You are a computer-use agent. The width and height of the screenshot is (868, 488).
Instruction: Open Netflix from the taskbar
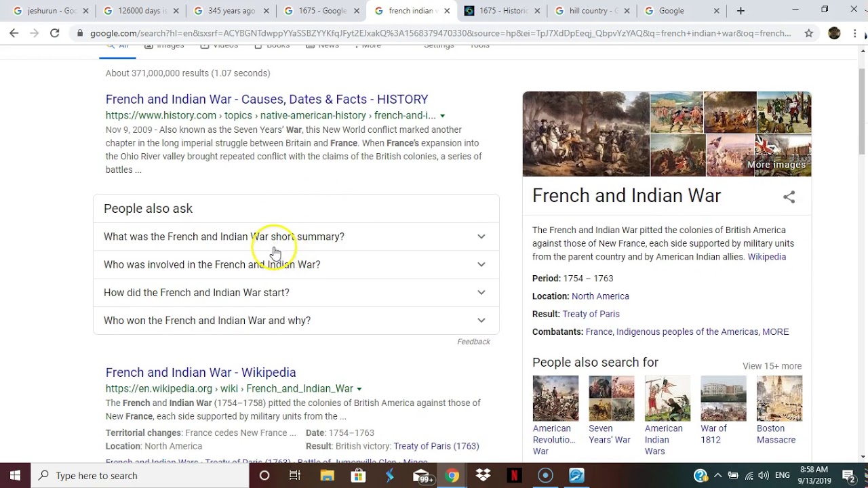515,476
